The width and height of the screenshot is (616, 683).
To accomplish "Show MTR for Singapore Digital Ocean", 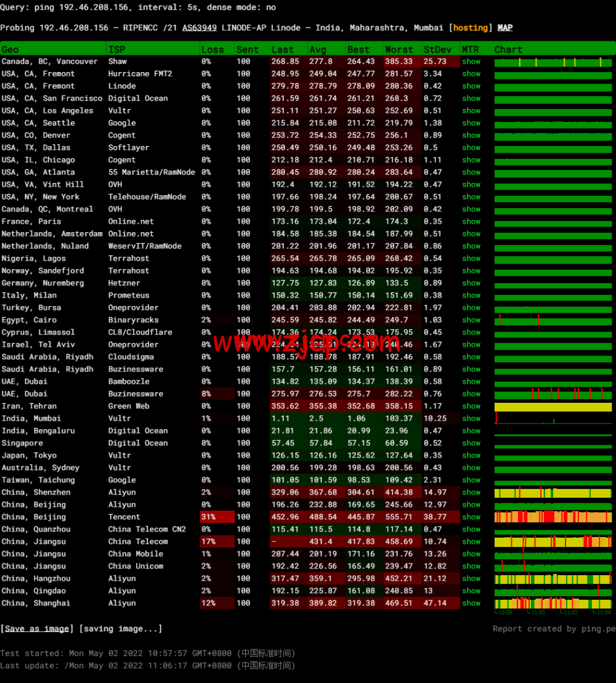I will pyautogui.click(x=471, y=443).
